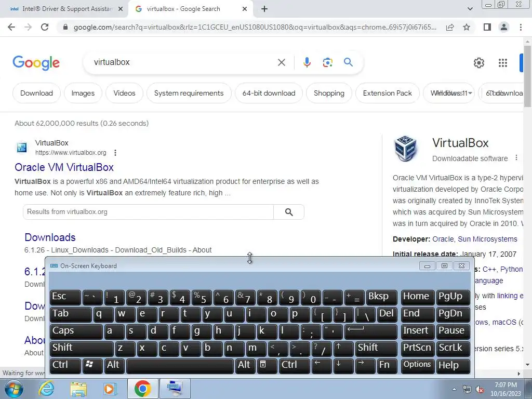Image resolution: width=532 pixels, height=399 pixels.
Task: Click in the Results from virtualbox.org field
Action: pos(148,212)
